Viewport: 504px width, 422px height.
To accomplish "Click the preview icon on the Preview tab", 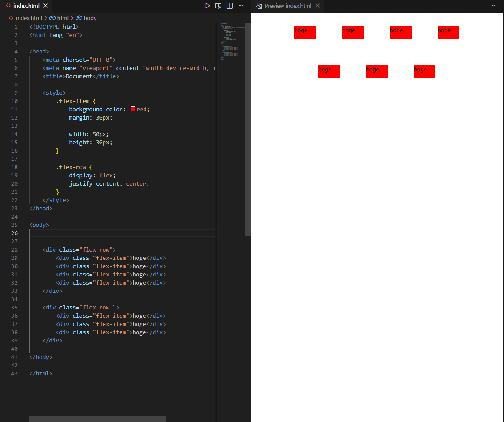I will pyautogui.click(x=259, y=6).
